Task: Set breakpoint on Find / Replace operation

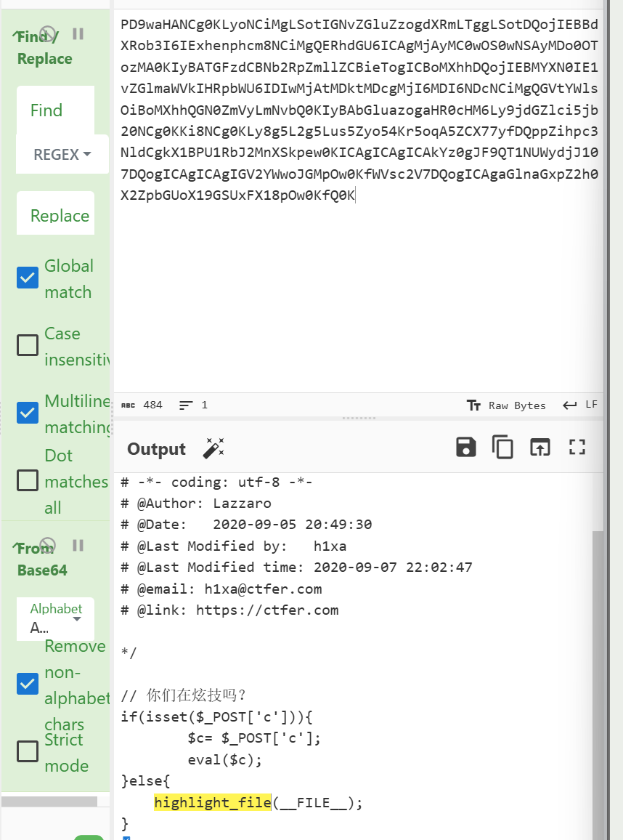Action: coord(78,33)
